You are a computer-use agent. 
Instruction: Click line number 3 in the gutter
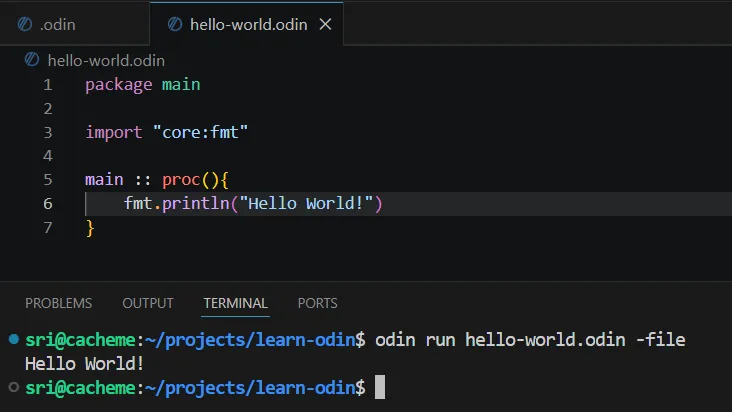pos(48,133)
